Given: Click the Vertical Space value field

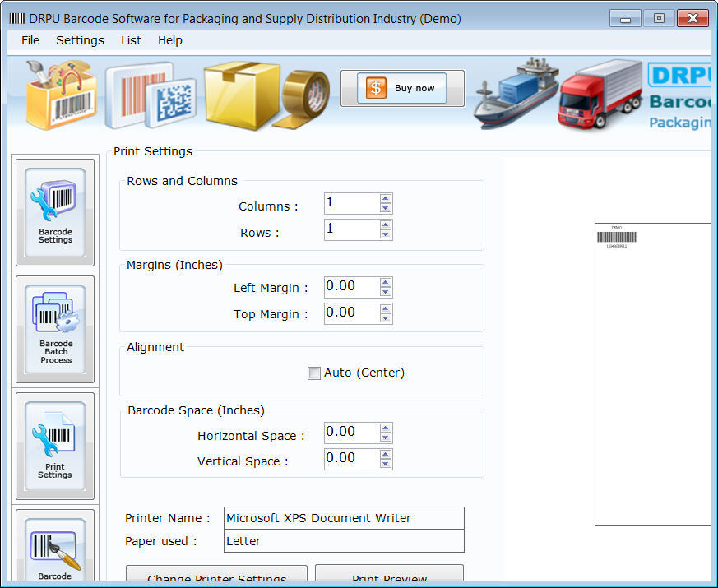Looking at the screenshot, I should tap(352, 459).
